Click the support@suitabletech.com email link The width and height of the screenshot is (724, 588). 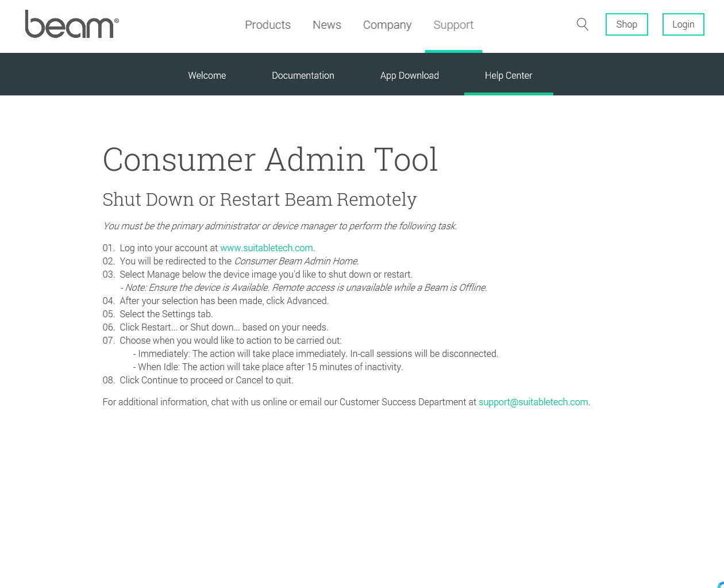point(533,402)
